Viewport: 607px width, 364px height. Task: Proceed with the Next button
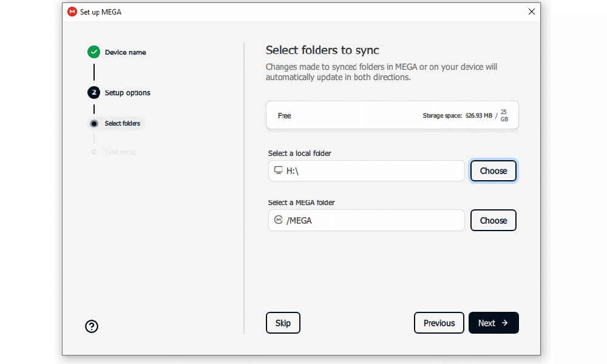click(493, 323)
